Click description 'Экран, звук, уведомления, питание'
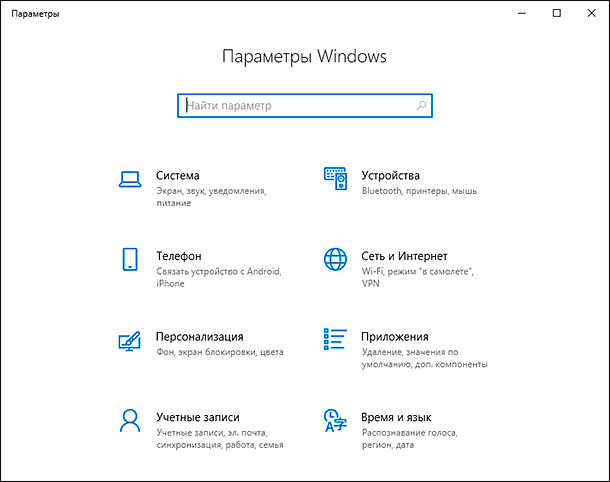 point(211,197)
